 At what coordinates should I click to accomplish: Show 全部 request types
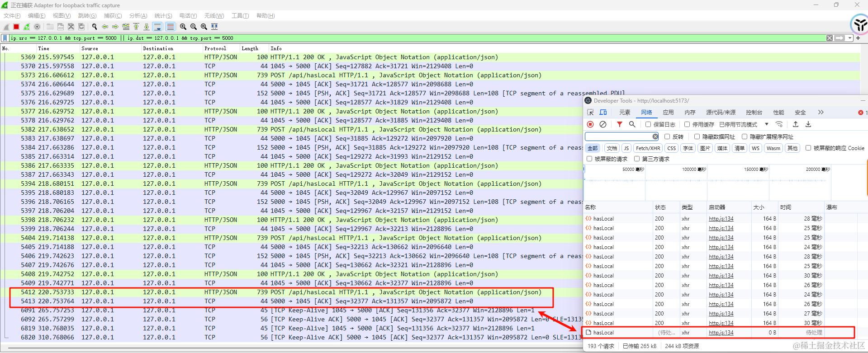pyautogui.click(x=592, y=148)
